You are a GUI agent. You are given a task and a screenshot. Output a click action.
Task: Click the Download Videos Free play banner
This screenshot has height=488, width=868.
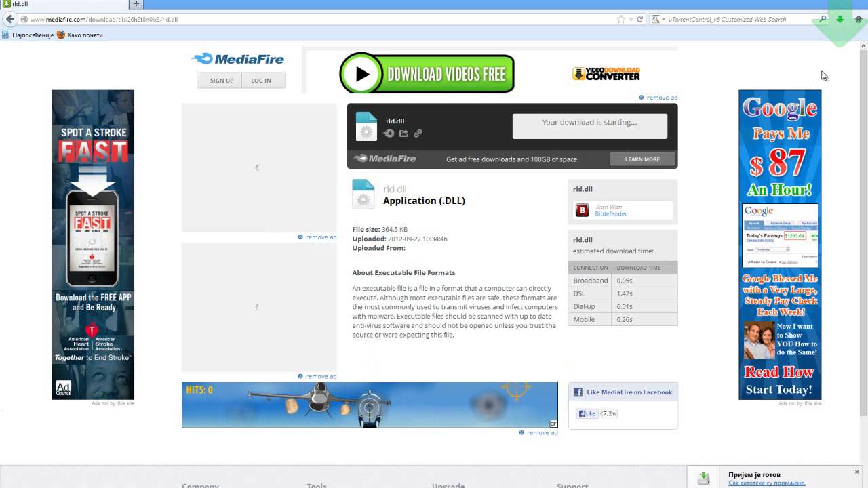tap(427, 73)
